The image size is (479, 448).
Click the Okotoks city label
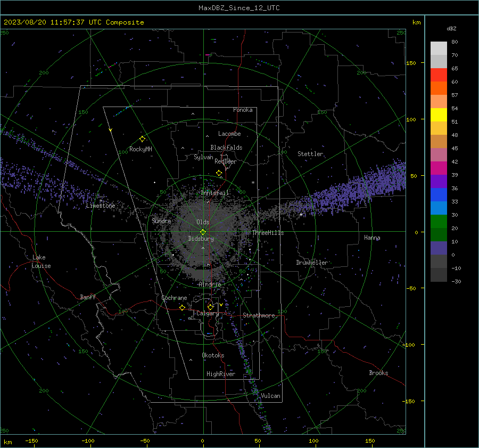[x=213, y=355]
